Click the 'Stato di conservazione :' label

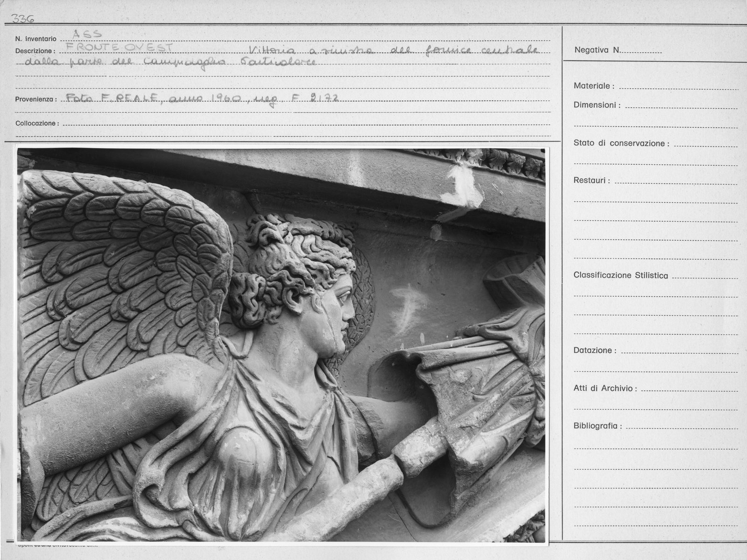(621, 144)
